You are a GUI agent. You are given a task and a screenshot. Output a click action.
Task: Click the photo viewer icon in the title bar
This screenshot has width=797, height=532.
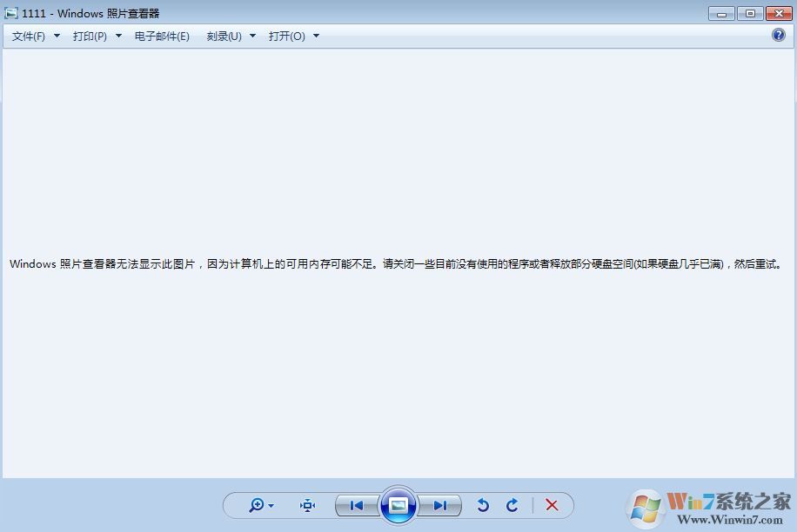11,13
